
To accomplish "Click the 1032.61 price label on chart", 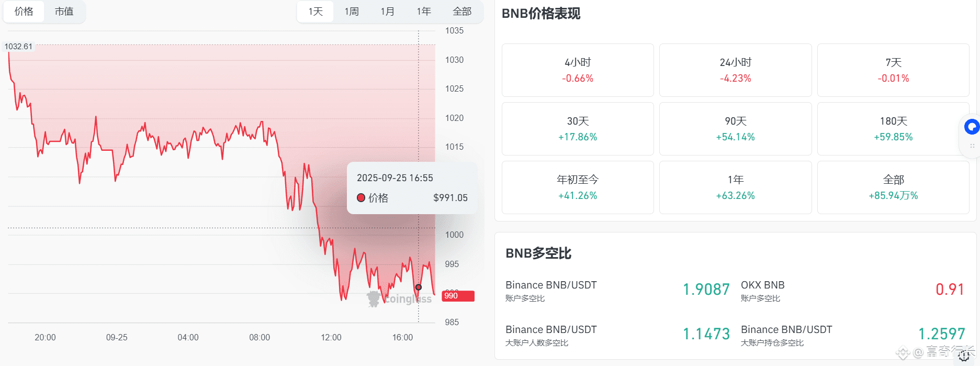I will (19, 47).
